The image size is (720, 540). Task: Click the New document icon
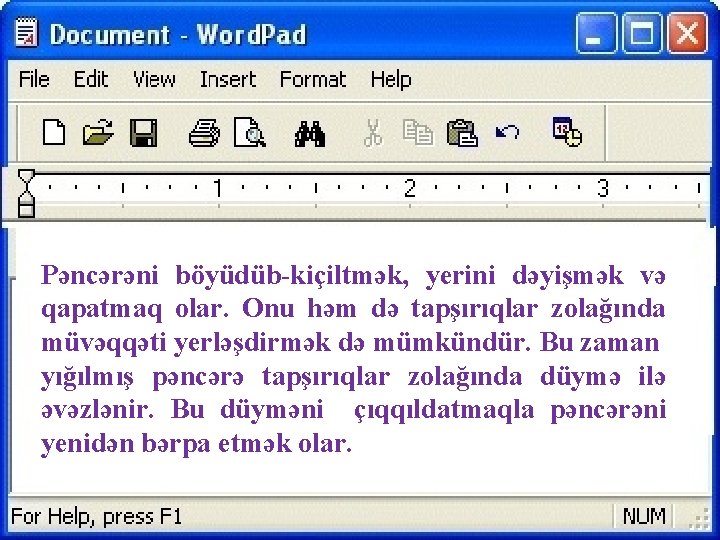tap(54, 132)
